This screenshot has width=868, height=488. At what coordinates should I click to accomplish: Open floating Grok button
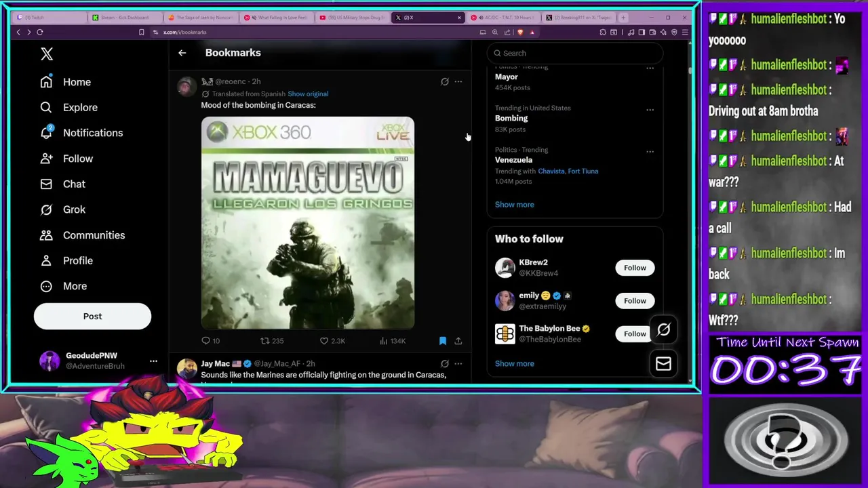click(663, 329)
